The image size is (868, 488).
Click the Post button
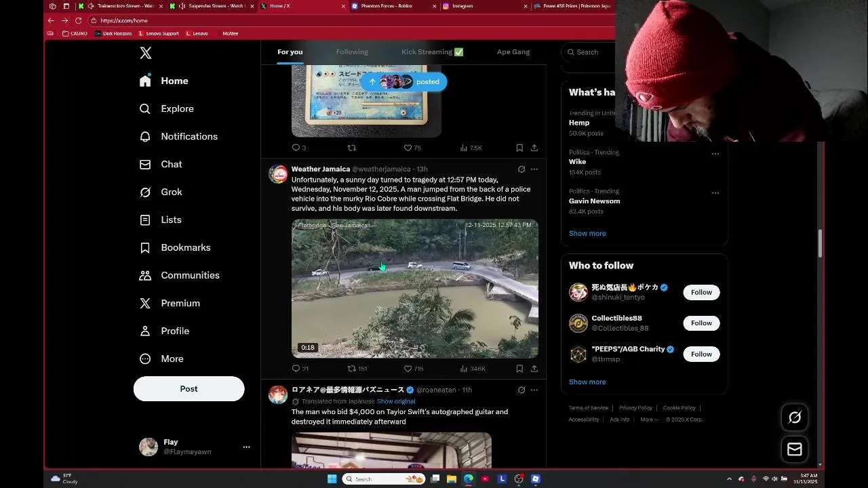(x=189, y=388)
